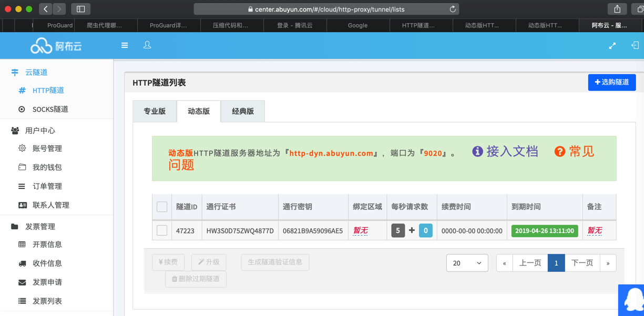Click the 续费 button

[168, 262]
